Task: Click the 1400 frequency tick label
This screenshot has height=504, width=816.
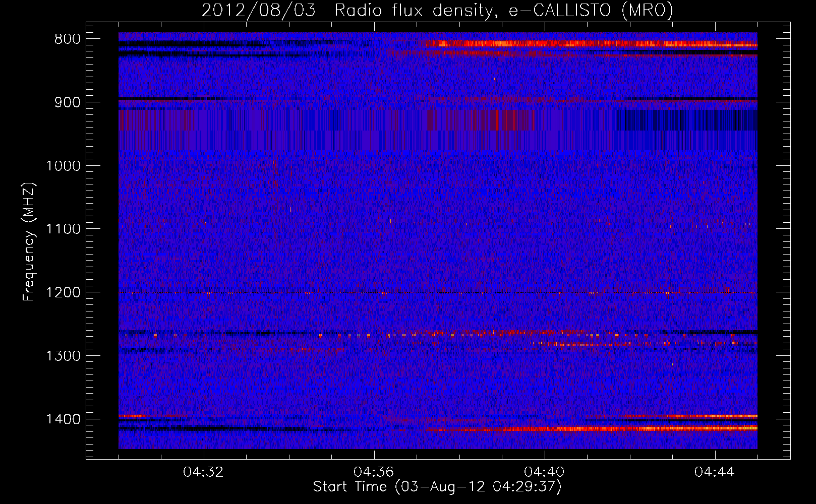Action: click(63, 419)
